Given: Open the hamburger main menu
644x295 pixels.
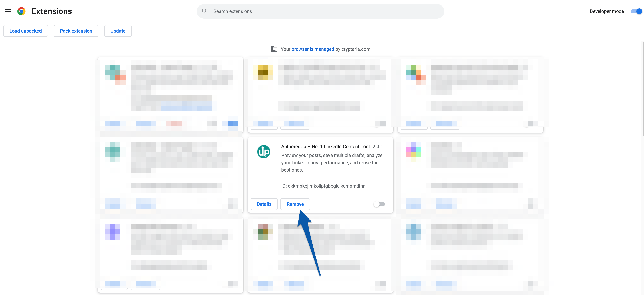Looking at the screenshot, I should 8,11.
